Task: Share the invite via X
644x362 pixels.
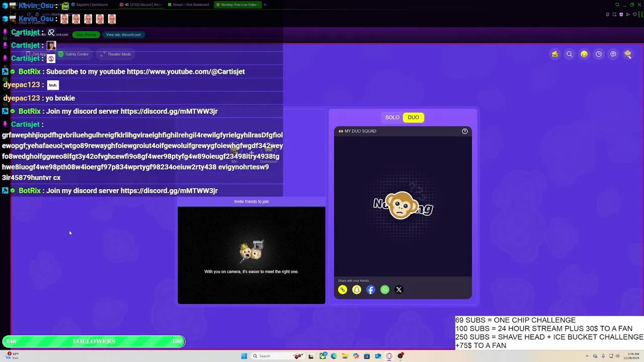Action: pyautogui.click(x=399, y=290)
